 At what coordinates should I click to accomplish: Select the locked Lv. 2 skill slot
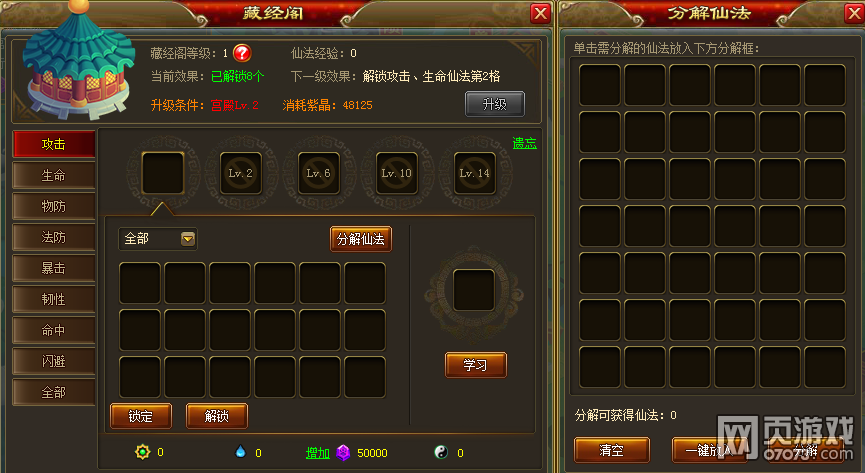[241, 173]
